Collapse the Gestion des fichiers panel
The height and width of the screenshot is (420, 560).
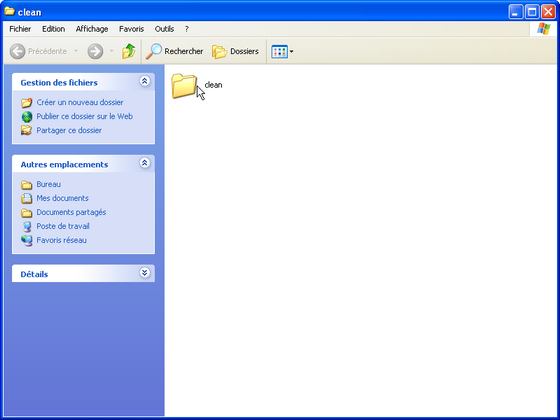coord(144,81)
